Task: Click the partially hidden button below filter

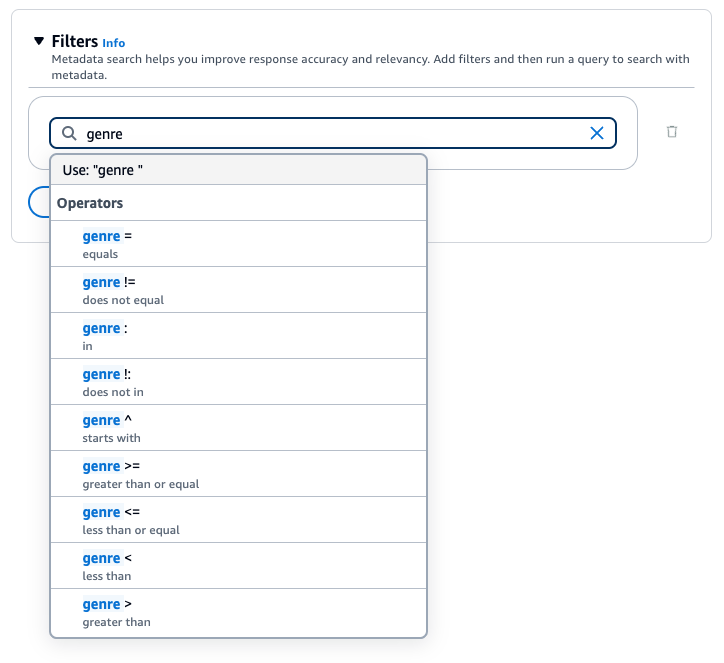Action: [x=38, y=202]
